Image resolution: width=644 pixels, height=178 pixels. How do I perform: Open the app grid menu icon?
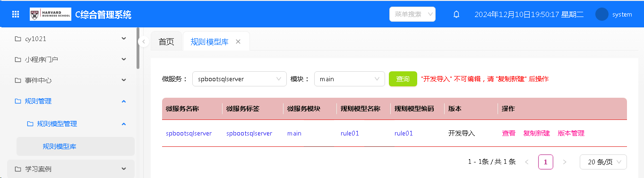click(x=16, y=14)
